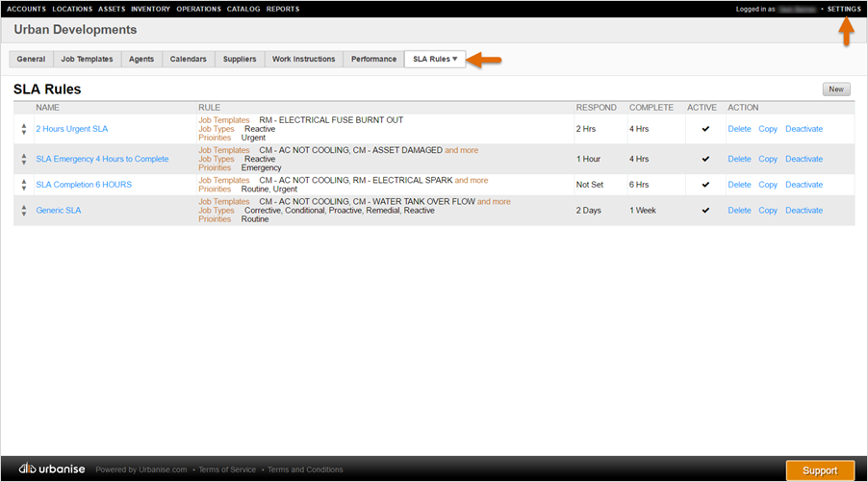Open the SLA Emergency 4 Hours to Complete link

pyautogui.click(x=102, y=159)
